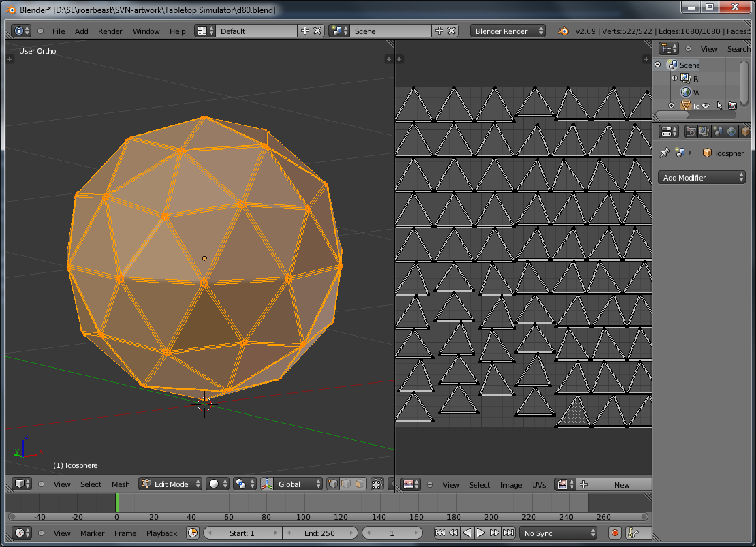The height and width of the screenshot is (547, 756).
Task: Click the Blender logo in info header
Action: click(x=563, y=31)
